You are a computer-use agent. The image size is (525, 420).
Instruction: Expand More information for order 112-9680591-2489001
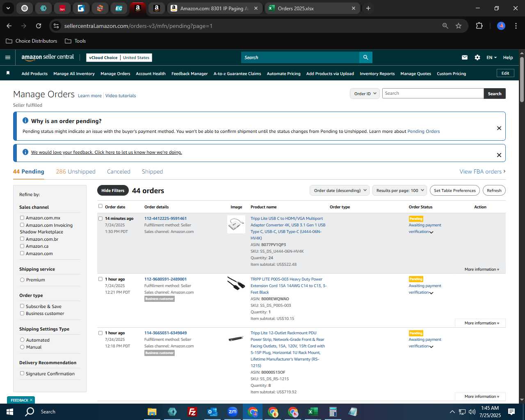pyautogui.click(x=480, y=323)
